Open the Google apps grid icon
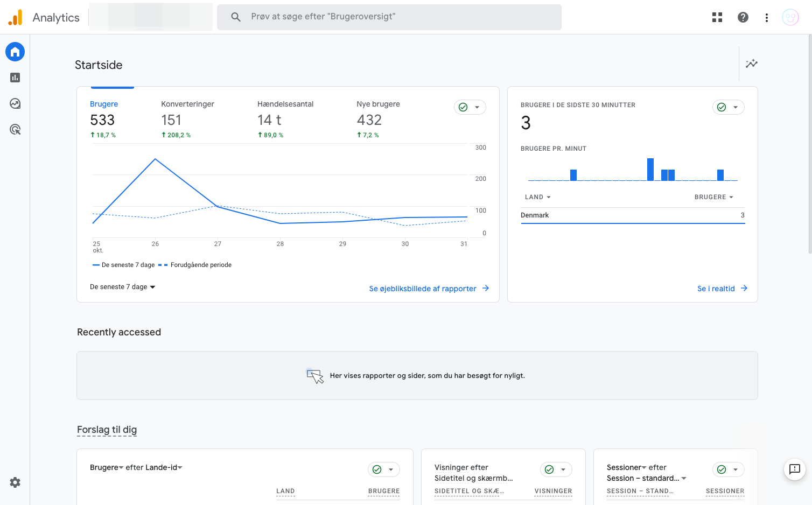812x505 pixels. (x=717, y=17)
